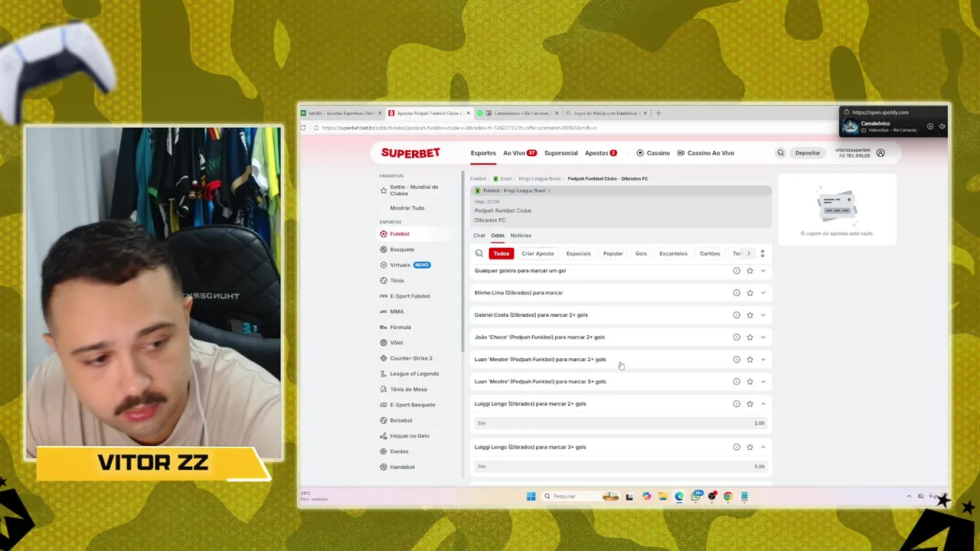This screenshot has height=551, width=980.
Task: Show info for Etinho Lima para marcar
Action: [x=737, y=293]
